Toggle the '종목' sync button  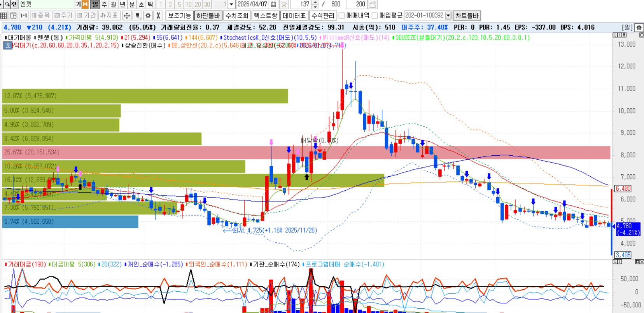tap(40, 16)
